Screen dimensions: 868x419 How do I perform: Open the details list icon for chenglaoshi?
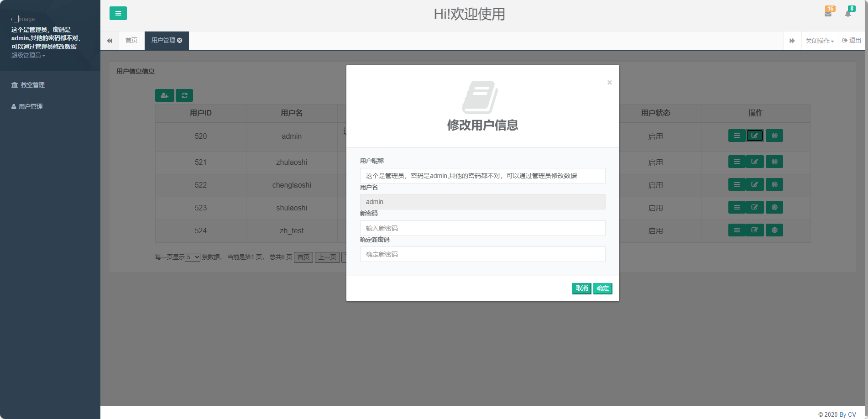(x=737, y=184)
